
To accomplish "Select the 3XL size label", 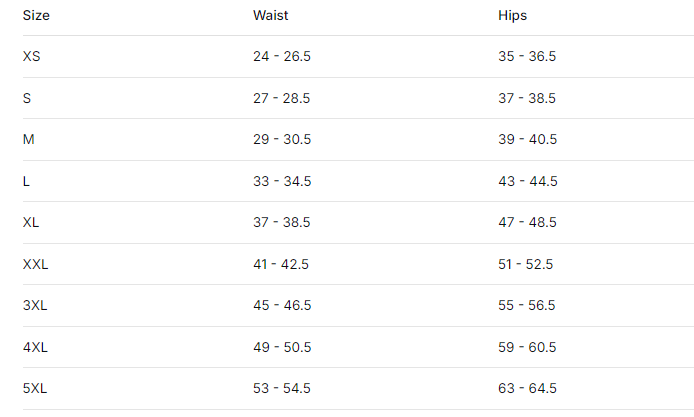I will click(x=35, y=305).
